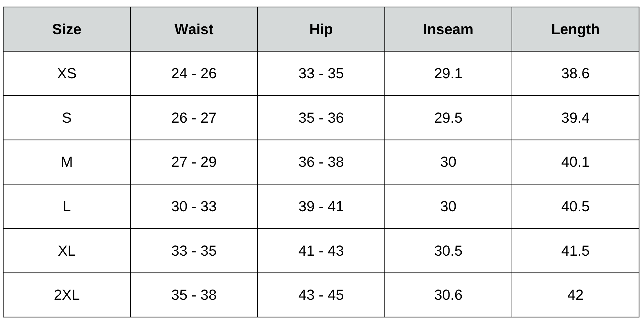Select the Hip header cell
The height and width of the screenshot is (322, 644).
321,29
